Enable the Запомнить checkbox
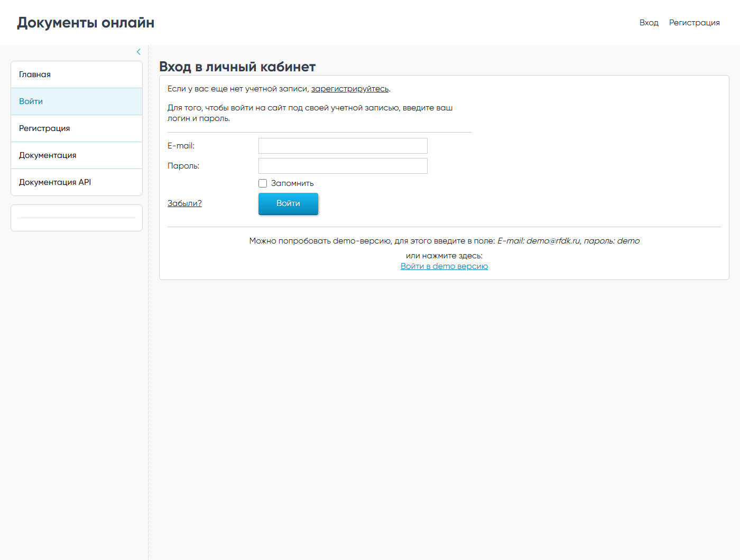740x560 pixels. click(263, 183)
